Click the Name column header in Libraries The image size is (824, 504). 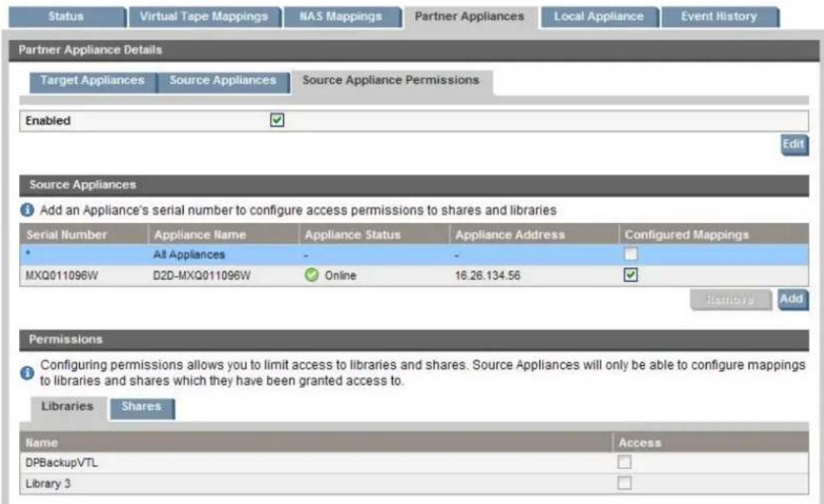(316, 442)
